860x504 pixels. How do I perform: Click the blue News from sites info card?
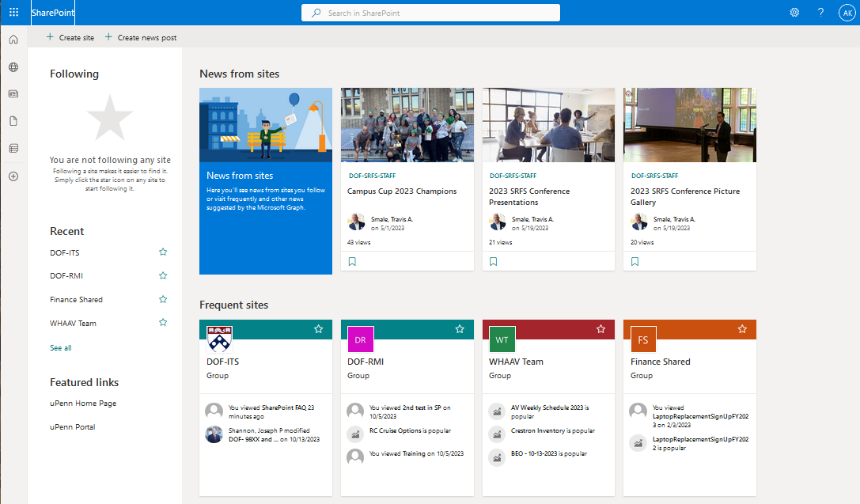click(x=266, y=181)
